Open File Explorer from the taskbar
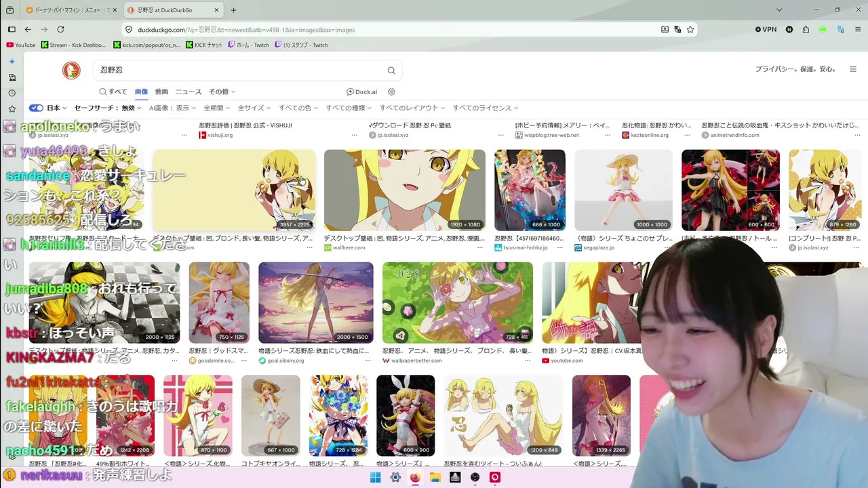 pyautogui.click(x=435, y=477)
